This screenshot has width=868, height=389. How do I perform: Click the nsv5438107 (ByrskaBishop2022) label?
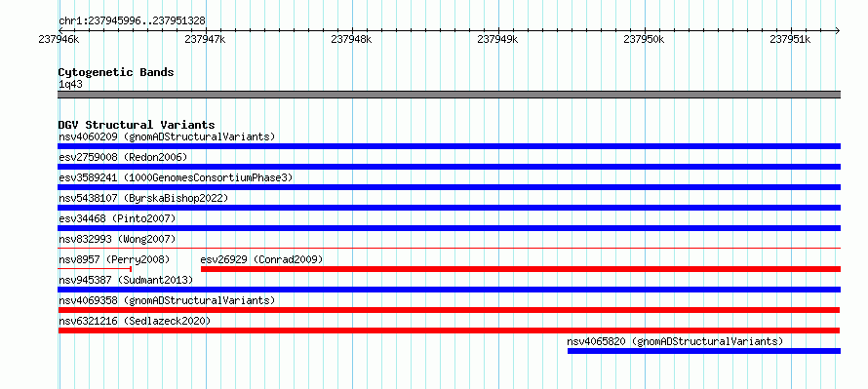(142, 198)
